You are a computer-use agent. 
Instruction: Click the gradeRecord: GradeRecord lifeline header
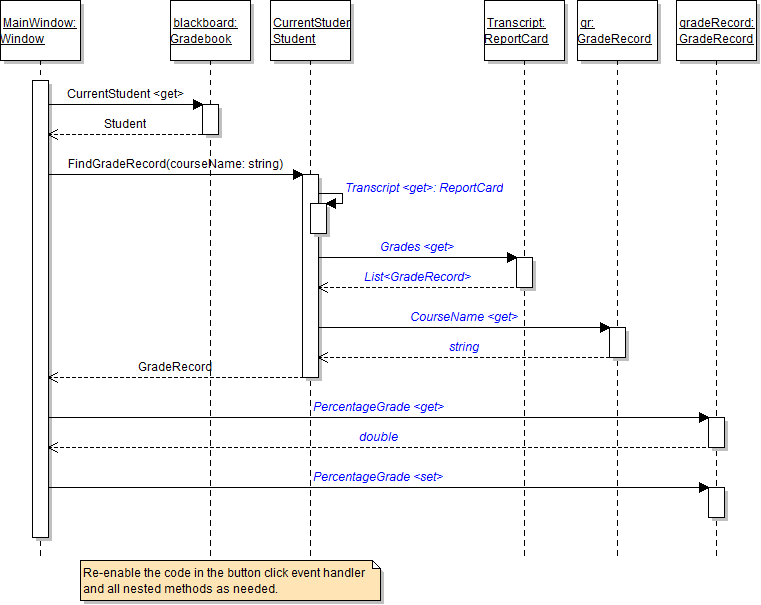(x=716, y=31)
